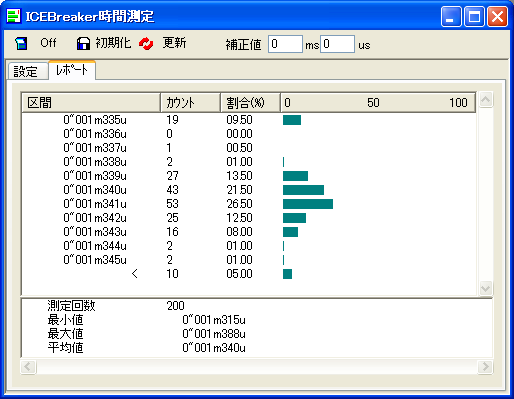The height and width of the screenshot is (399, 514).
Task: Select the row 0"001m342u
Action: (x=248, y=218)
